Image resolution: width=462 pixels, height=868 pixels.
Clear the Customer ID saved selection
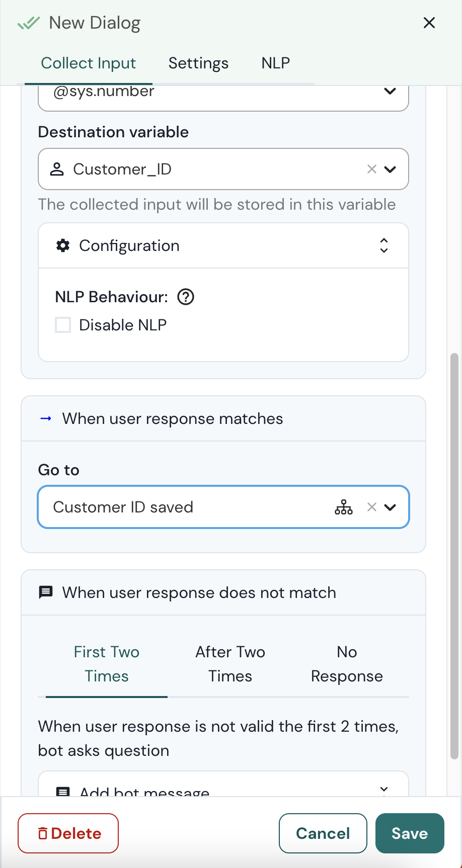point(371,507)
